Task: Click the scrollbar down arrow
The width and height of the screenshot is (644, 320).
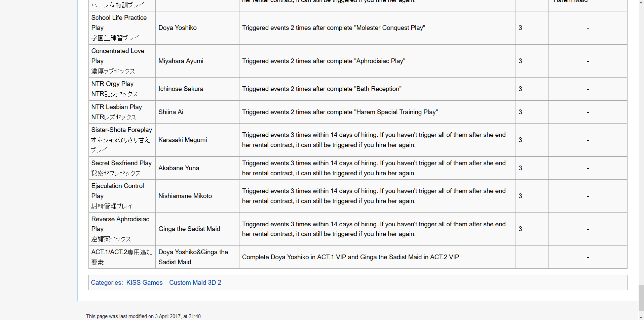Action: pyautogui.click(x=641, y=317)
